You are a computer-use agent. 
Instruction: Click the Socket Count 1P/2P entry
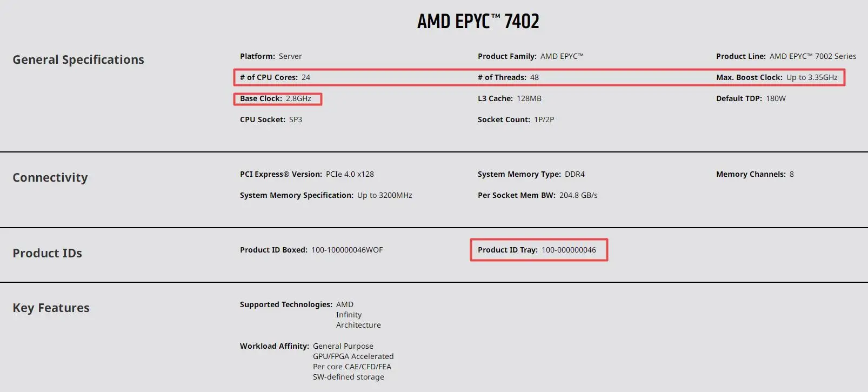[x=516, y=119]
